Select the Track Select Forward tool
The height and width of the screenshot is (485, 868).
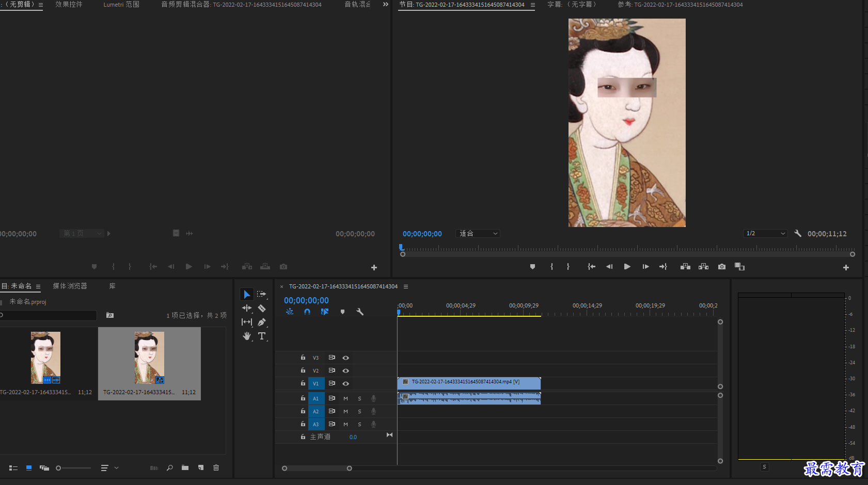point(262,294)
